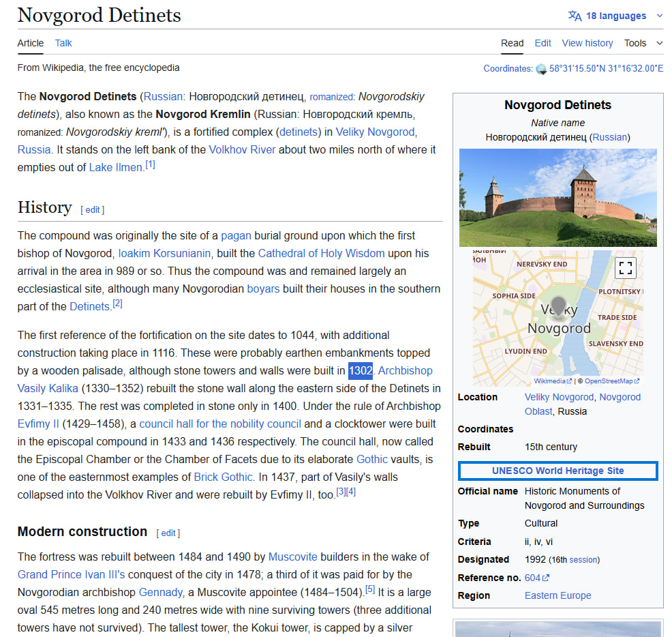672x637 pixels.
Task: Switch to the Article tab
Action: (x=31, y=43)
